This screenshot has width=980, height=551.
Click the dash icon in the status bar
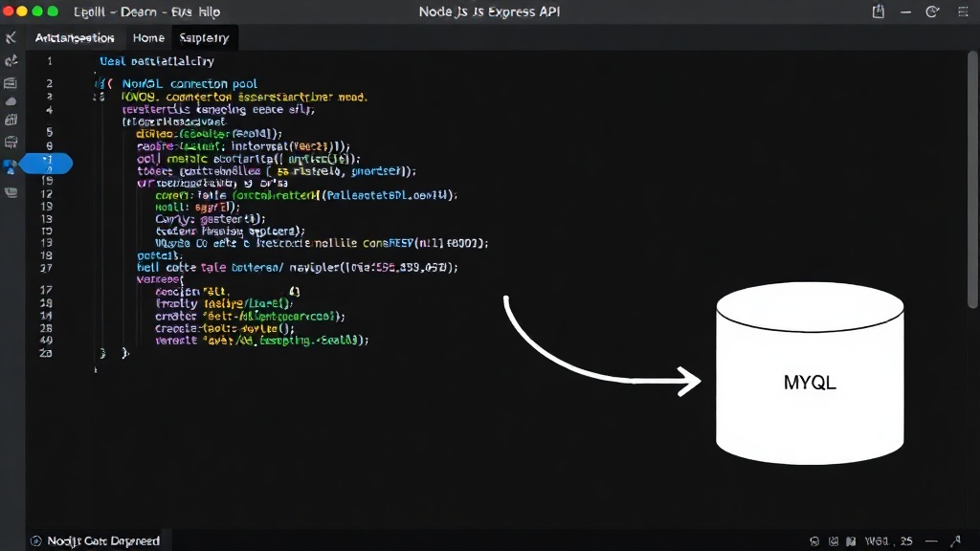click(x=931, y=541)
